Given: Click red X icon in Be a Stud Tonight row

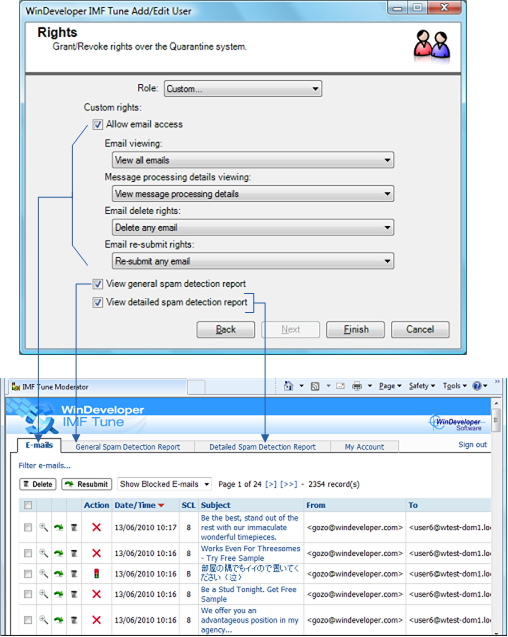Looking at the screenshot, I should coord(96,594).
